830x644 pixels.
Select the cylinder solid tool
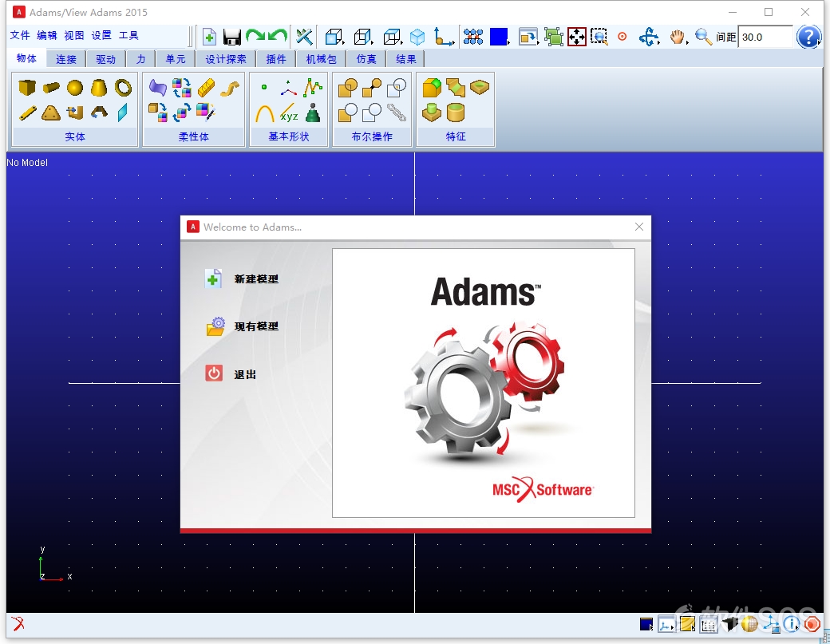51,87
